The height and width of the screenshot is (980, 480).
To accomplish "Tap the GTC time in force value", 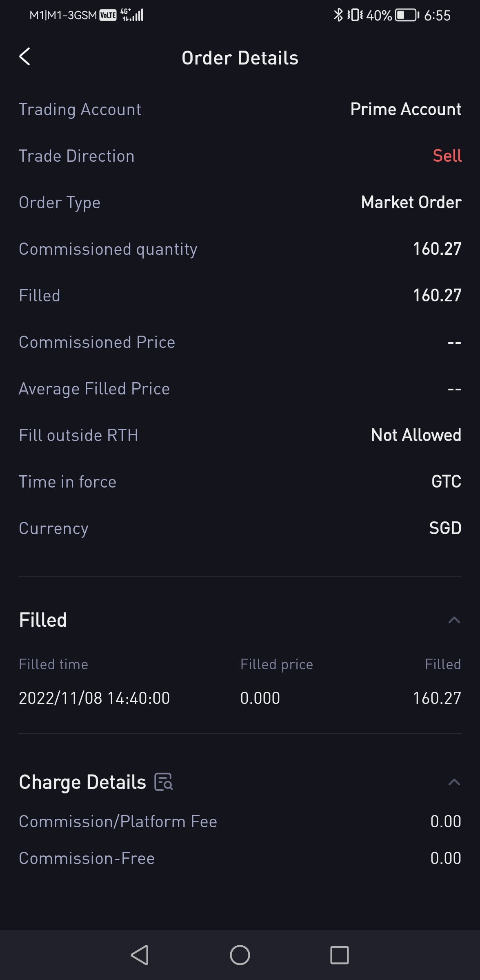I will click(446, 481).
